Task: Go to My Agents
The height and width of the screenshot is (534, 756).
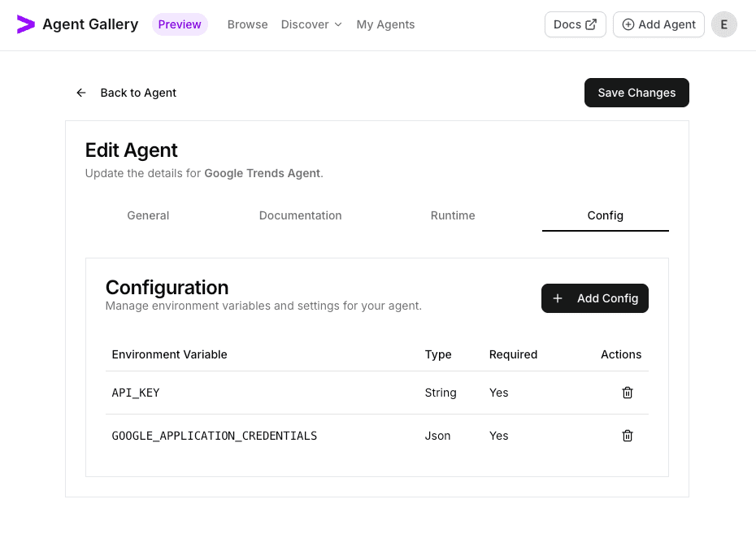Action: (x=385, y=24)
